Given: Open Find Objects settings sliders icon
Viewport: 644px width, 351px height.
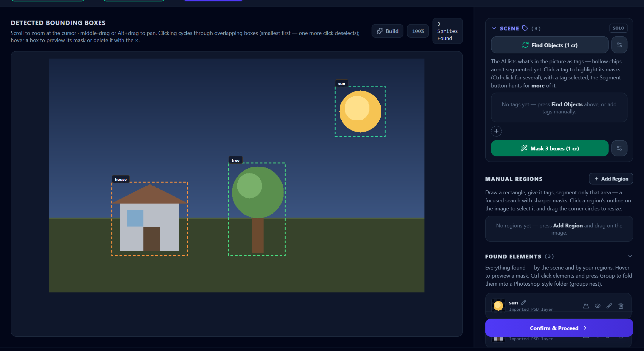Looking at the screenshot, I should click(x=619, y=45).
